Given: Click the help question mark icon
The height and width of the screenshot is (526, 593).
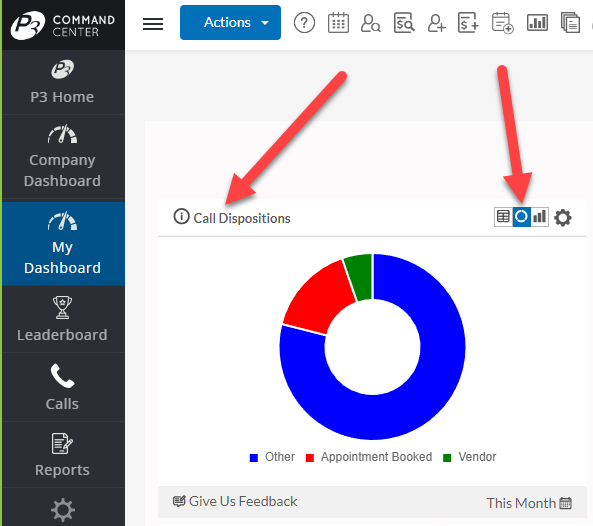Looking at the screenshot, I should tap(304, 23).
